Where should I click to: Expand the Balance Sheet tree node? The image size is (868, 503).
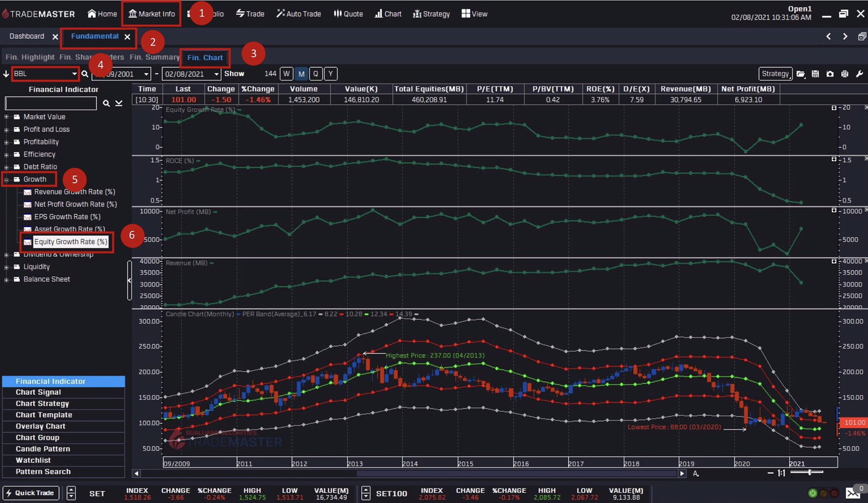coord(6,279)
